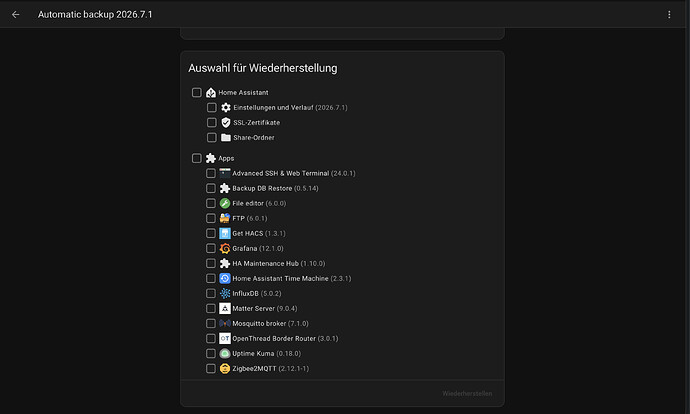
Task: Tick the OpenThread Border Router checkbox
Action: (211, 338)
